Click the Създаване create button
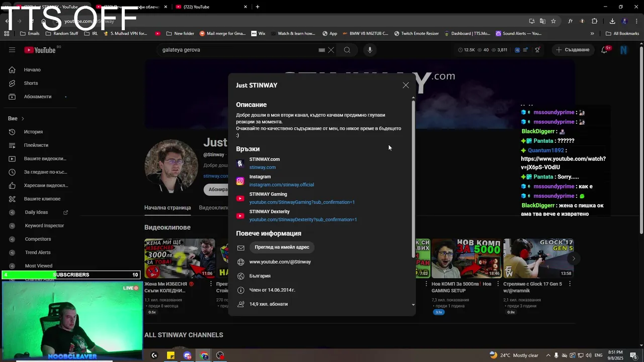 tap(573, 50)
